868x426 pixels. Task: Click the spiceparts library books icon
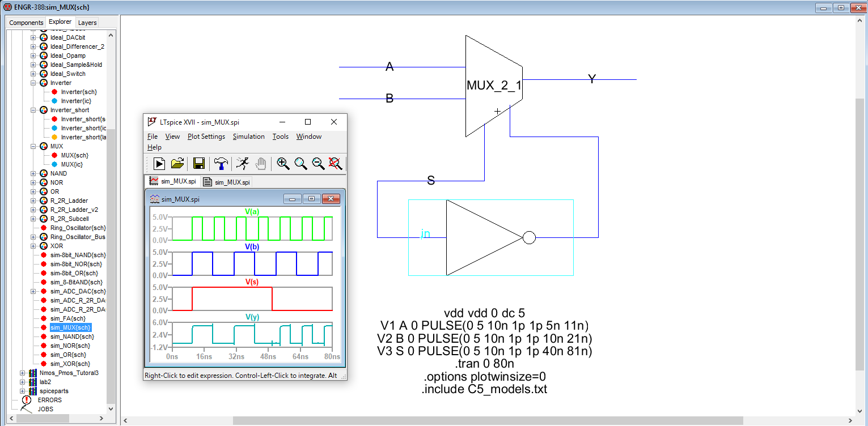32,391
